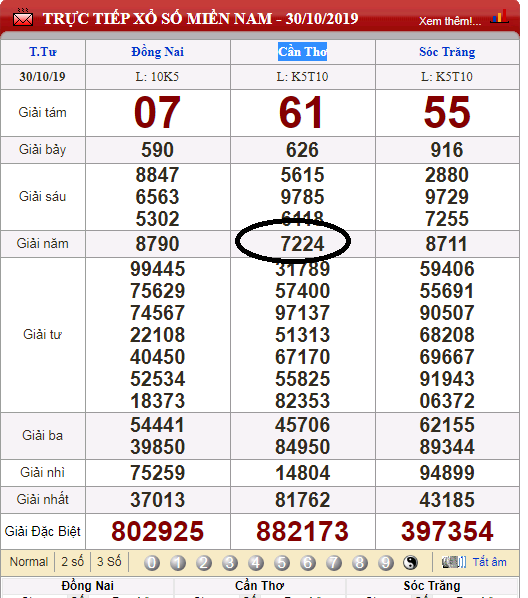Select the digit 5 filter ball
The width and height of the screenshot is (528, 598).
click(282, 563)
